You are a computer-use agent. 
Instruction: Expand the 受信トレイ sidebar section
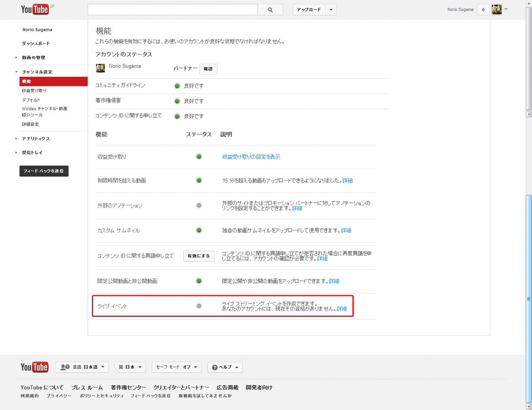[x=32, y=153]
